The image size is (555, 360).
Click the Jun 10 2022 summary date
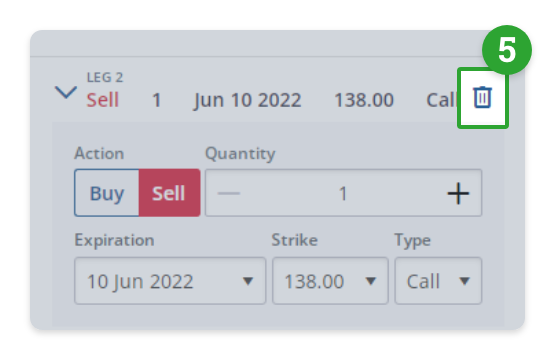tap(247, 100)
